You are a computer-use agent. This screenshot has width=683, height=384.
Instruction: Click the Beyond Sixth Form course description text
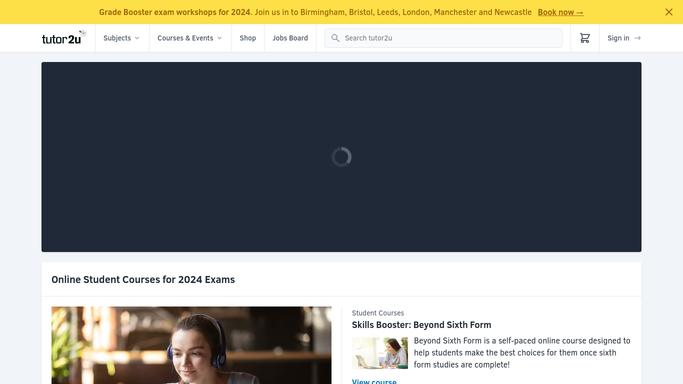coord(522,353)
